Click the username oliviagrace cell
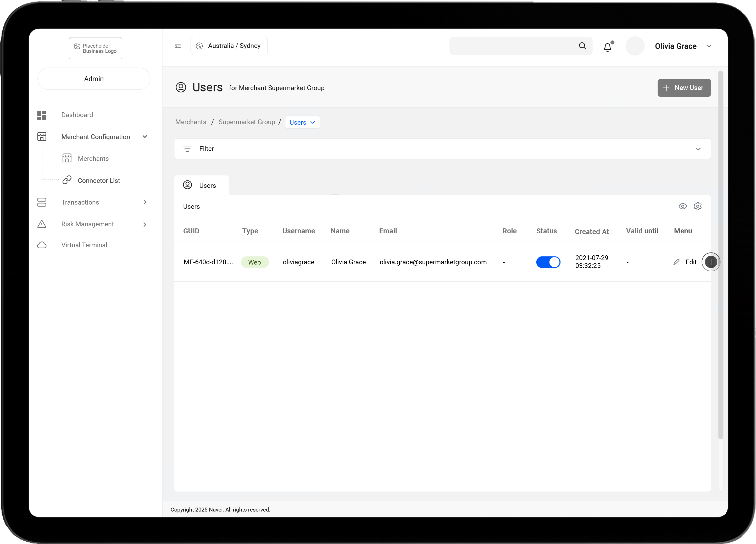Image resolution: width=756 pixels, height=544 pixels. point(298,262)
